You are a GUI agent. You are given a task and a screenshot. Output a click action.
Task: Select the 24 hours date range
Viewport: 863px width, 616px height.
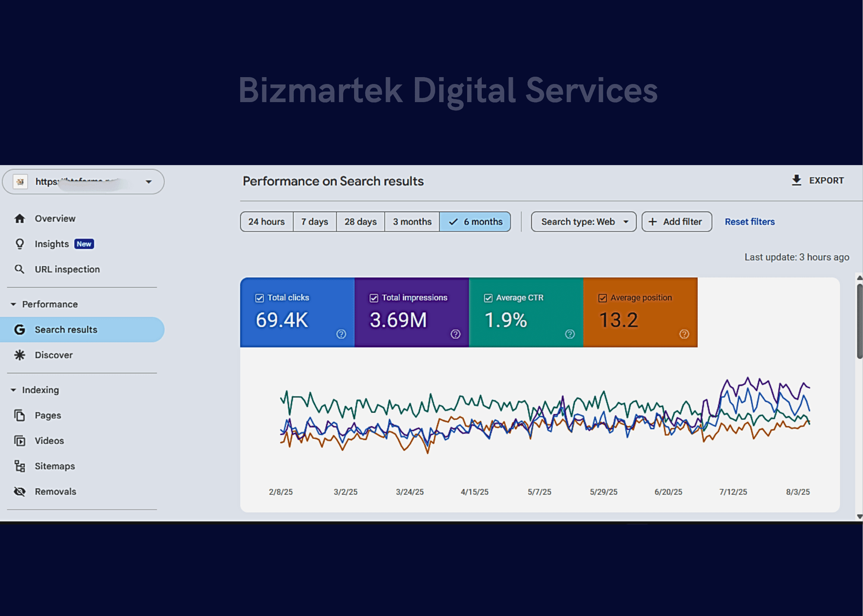(x=267, y=222)
